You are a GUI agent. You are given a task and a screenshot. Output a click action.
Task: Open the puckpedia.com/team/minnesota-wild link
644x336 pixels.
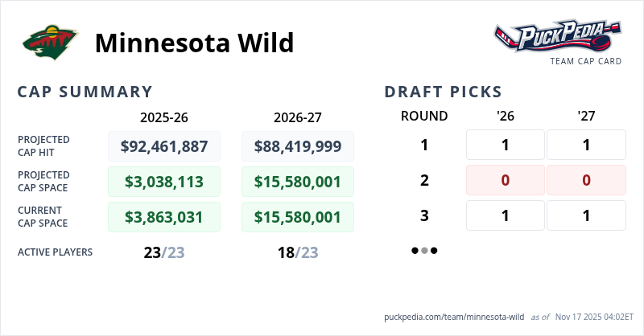[455, 317]
